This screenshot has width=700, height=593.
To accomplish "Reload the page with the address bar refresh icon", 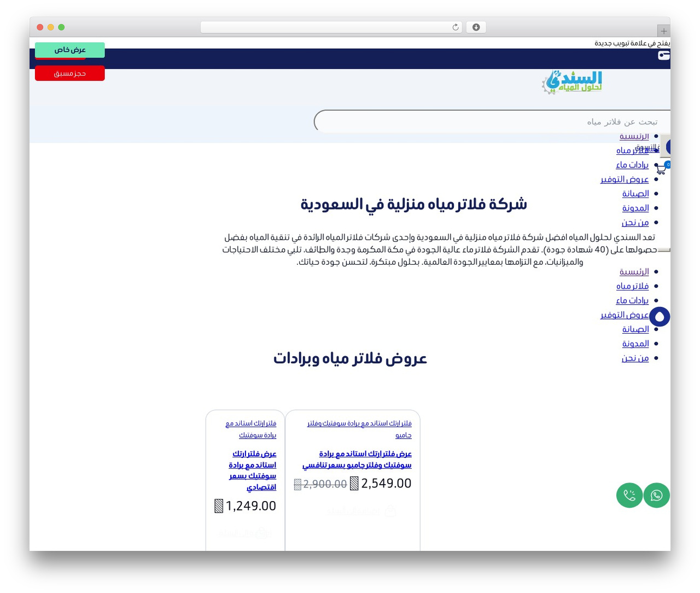I will 456,27.
